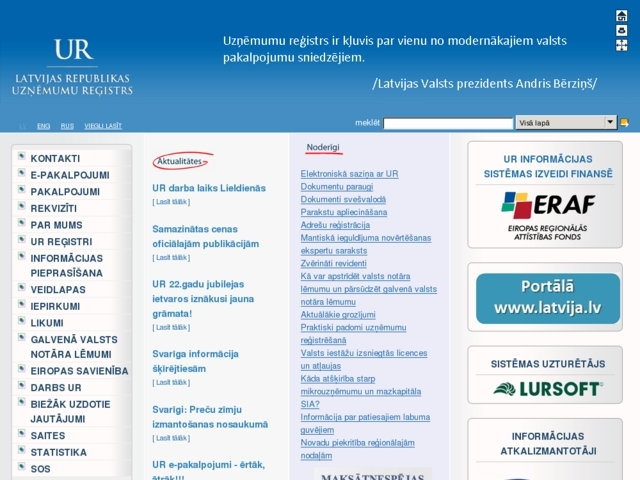Open Zvērināti revidenti link
Viewport: 640px width, 480px height.
pyautogui.click(x=333, y=263)
